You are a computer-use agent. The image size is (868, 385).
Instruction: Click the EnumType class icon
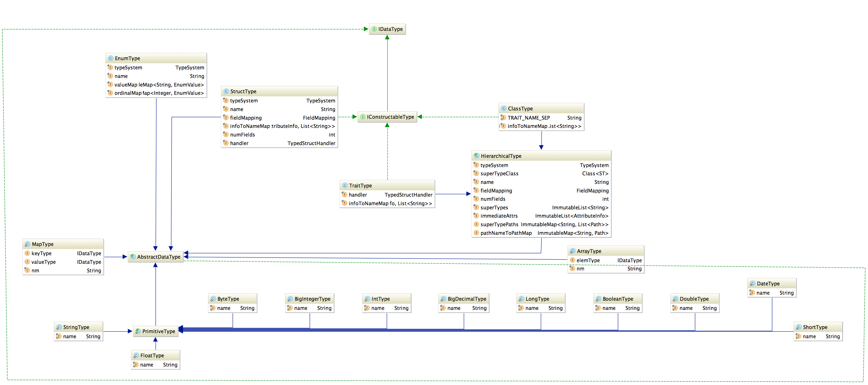pos(110,58)
